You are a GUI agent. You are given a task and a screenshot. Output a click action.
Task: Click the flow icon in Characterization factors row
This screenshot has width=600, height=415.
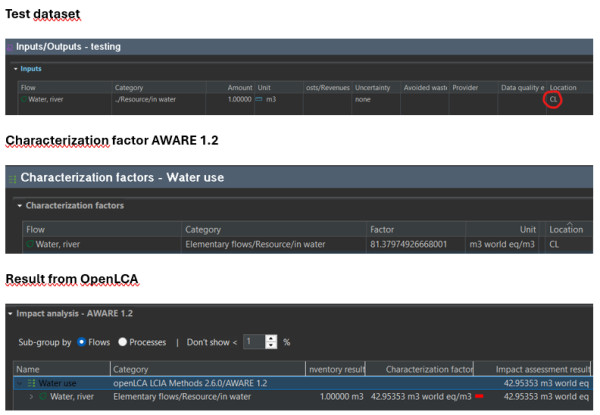pos(30,244)
